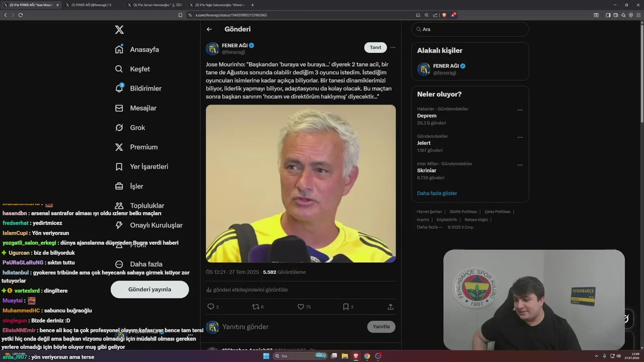Select the first FENER AĞI Jose Mourinho tab

click(x=30, y=5)
